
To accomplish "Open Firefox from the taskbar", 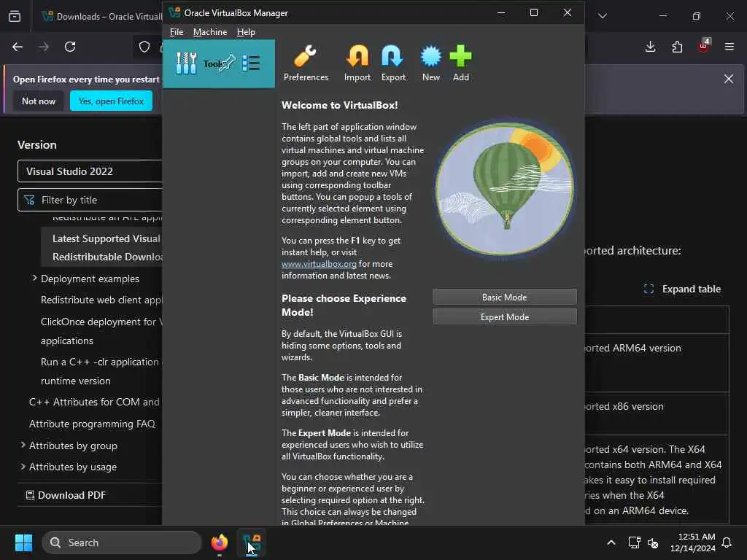I will tap(219, 542).
